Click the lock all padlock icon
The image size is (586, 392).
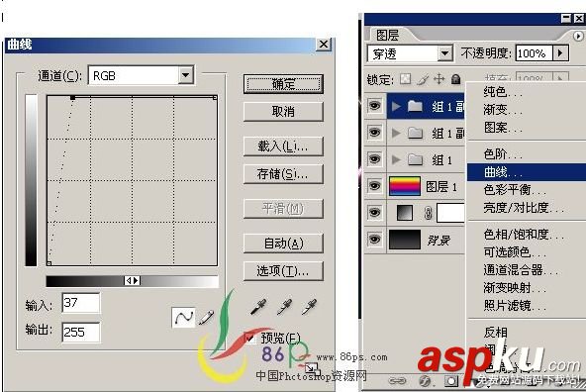tap(455, 79)
